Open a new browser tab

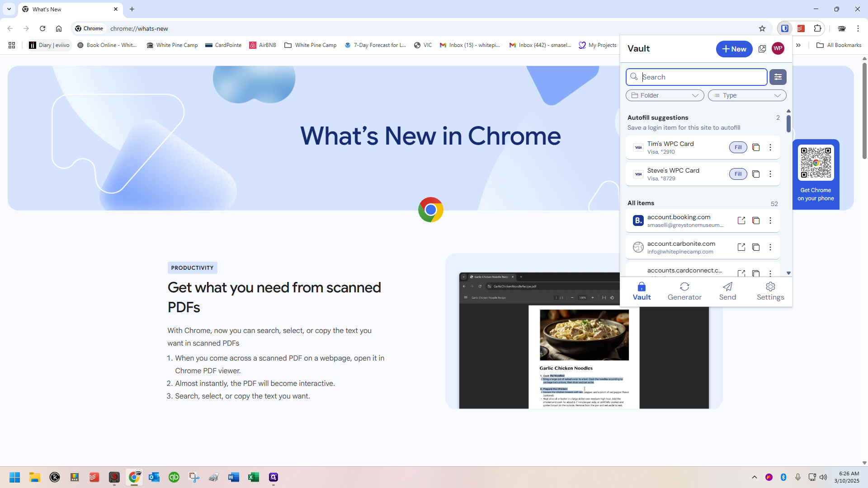(x=132, y=9)
